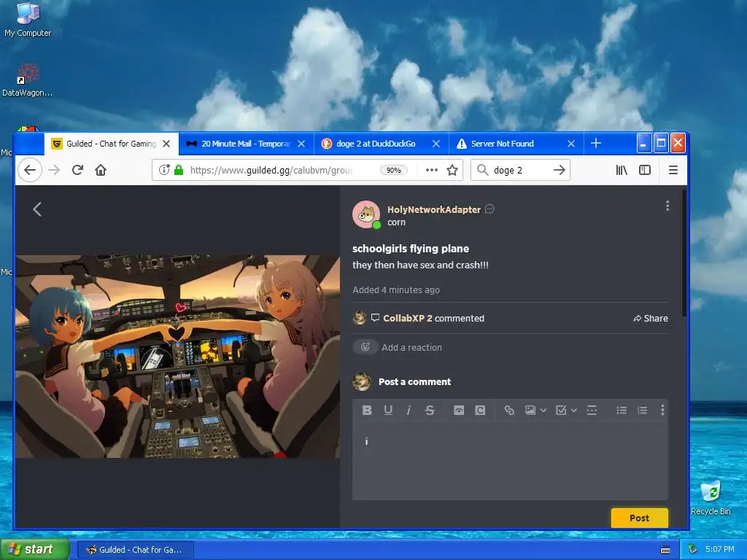Select DataWagon desktop shortcut

click(x=27, y=80)
